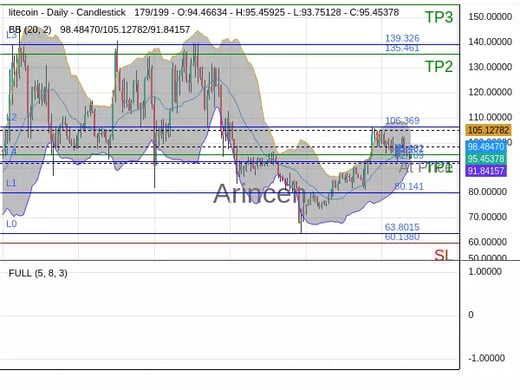The width and height of the screenshot is (520, 390).
Task: Click the 'litecoin - Daily - Candlestick' chart title
Action: [67, 13]
